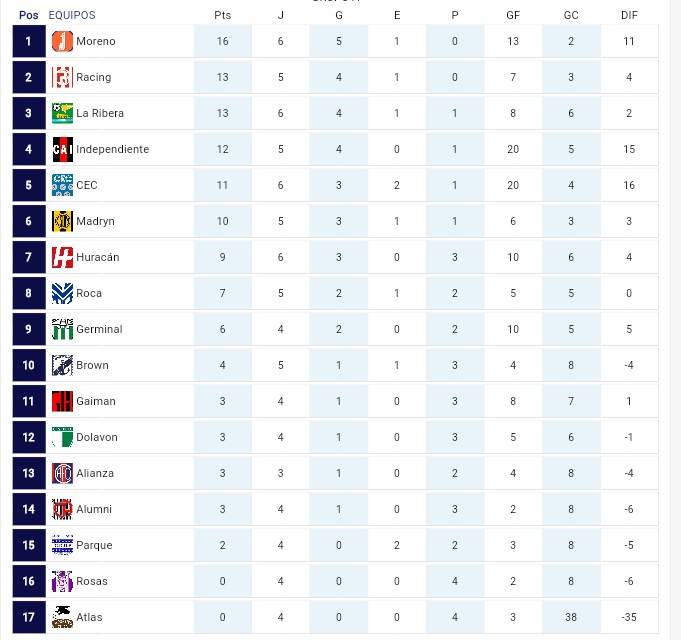Open the Dolavon team name link
Screen dimensions: 681x640
(97, 437)
